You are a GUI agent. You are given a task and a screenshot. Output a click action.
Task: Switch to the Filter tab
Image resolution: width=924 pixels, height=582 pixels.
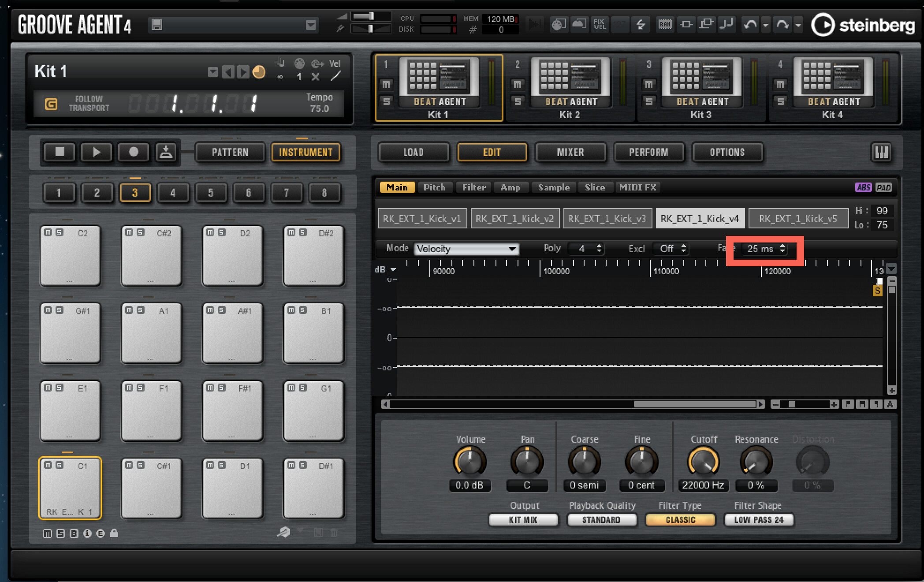click(x=473, y=187)
